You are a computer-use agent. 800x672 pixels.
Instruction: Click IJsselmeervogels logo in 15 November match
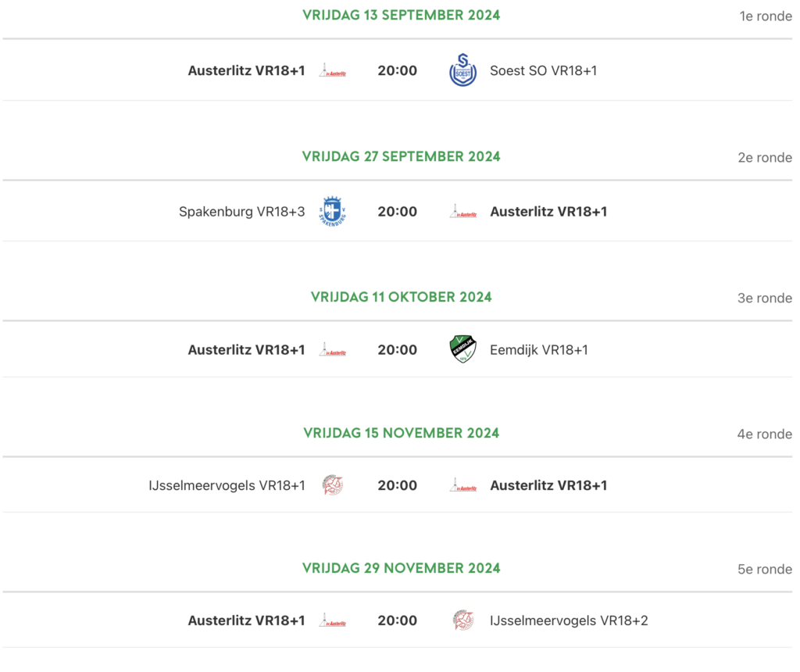point(332,485)
